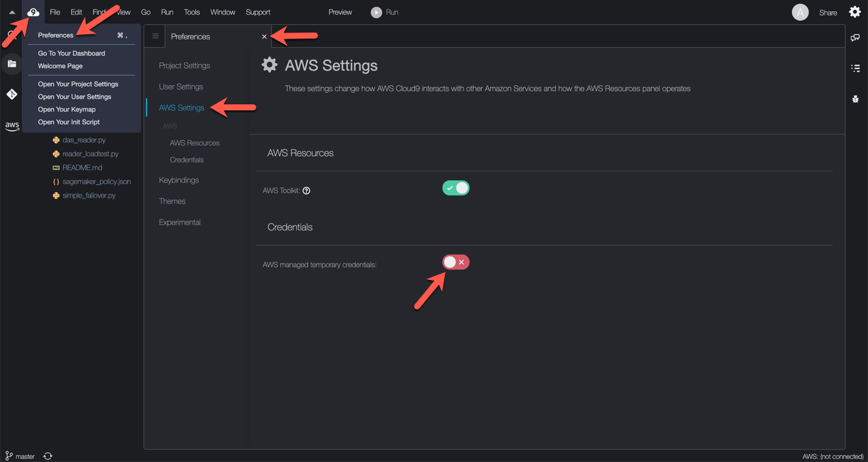
Task: Click the sync changes icon in status bar
Action: pos(48,457)
